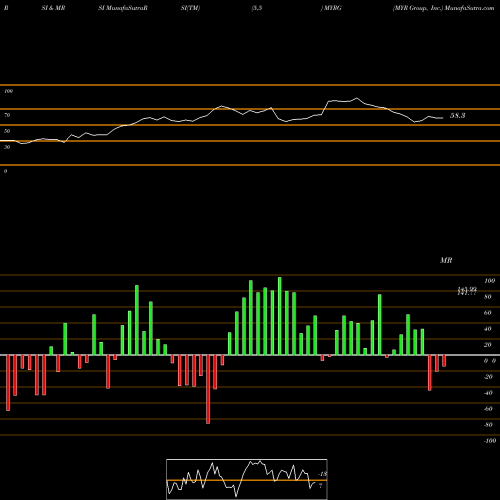Click the RSI value 58.3 label

(457, 116)
